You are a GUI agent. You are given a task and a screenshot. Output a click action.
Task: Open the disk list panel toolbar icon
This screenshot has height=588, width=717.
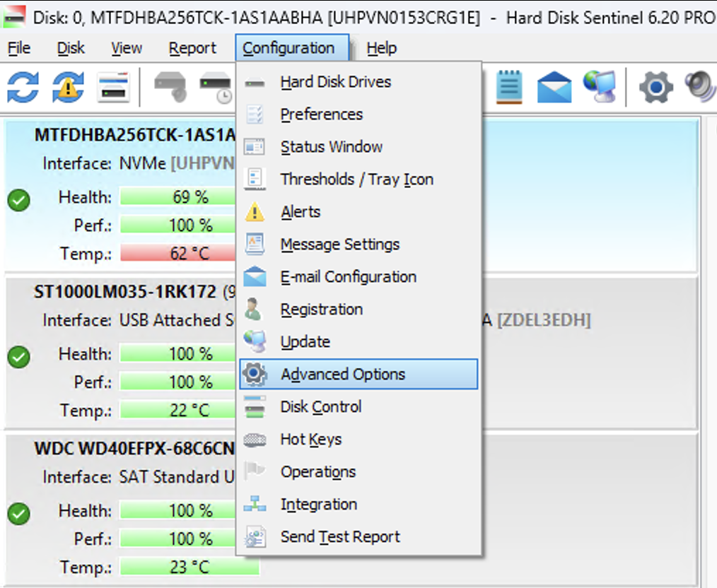coord(113,87)
